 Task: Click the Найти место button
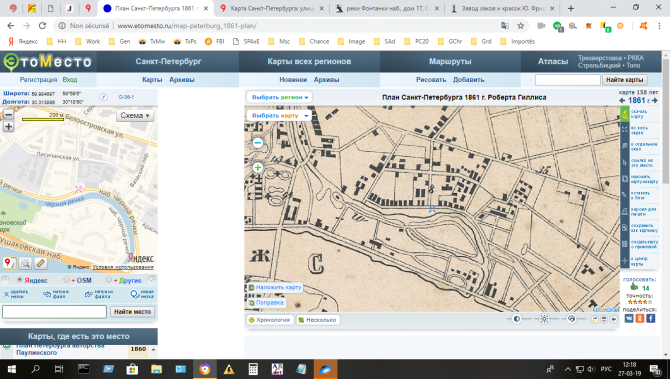click(132, 311)
